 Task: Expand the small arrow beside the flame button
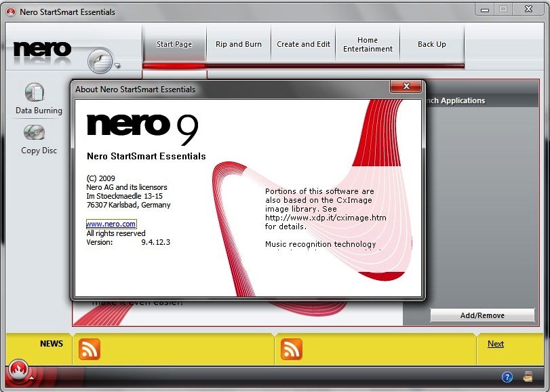pyautogui.click(x=32, y=378)
